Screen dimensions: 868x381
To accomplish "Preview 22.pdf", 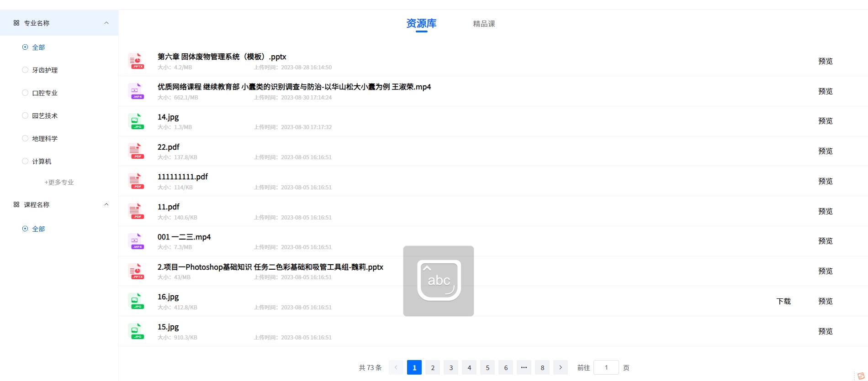I will [x=825, y=151].
